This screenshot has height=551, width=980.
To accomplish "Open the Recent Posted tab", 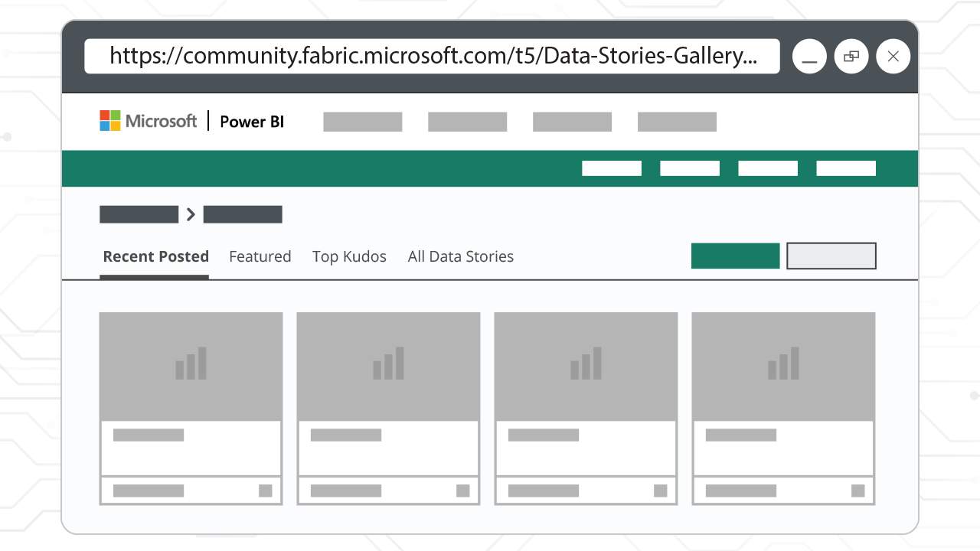I will tap(155, 256).
